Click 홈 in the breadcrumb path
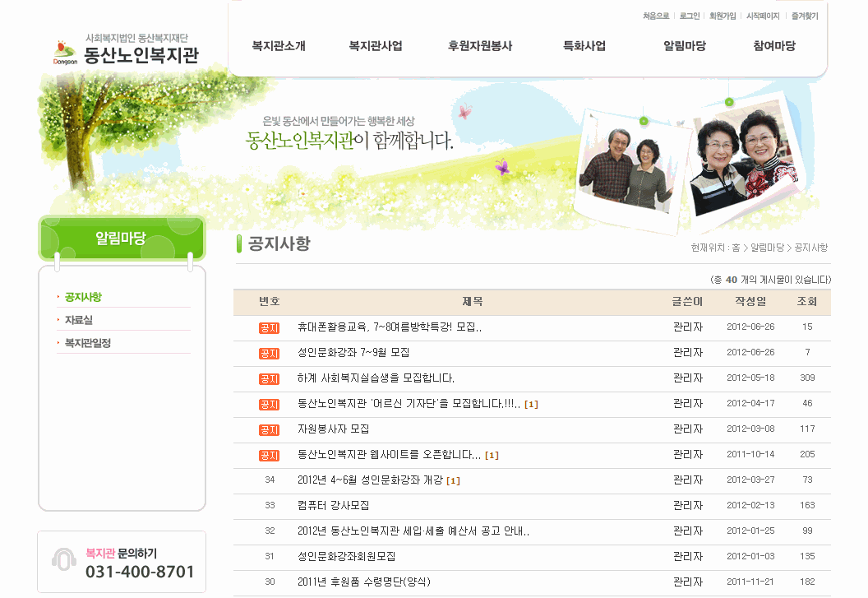This screenshot has height=598, width=868. 736,248
